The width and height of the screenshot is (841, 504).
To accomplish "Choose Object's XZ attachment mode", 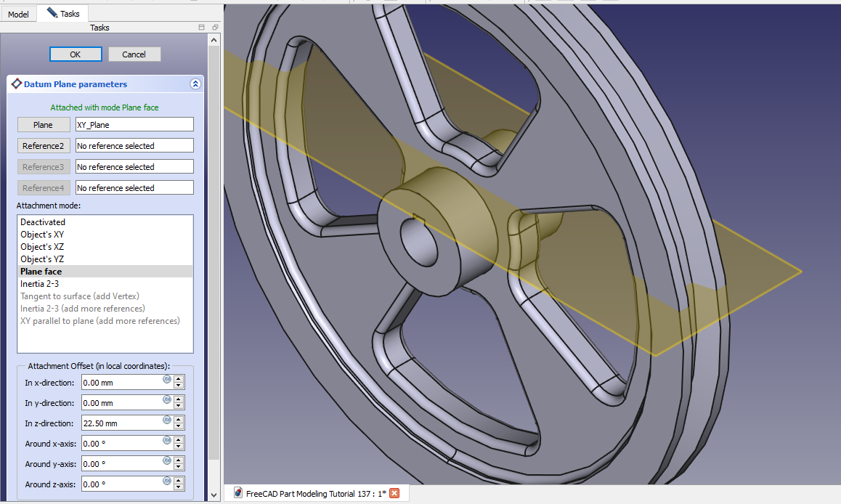I will click(x=42, y=247).
